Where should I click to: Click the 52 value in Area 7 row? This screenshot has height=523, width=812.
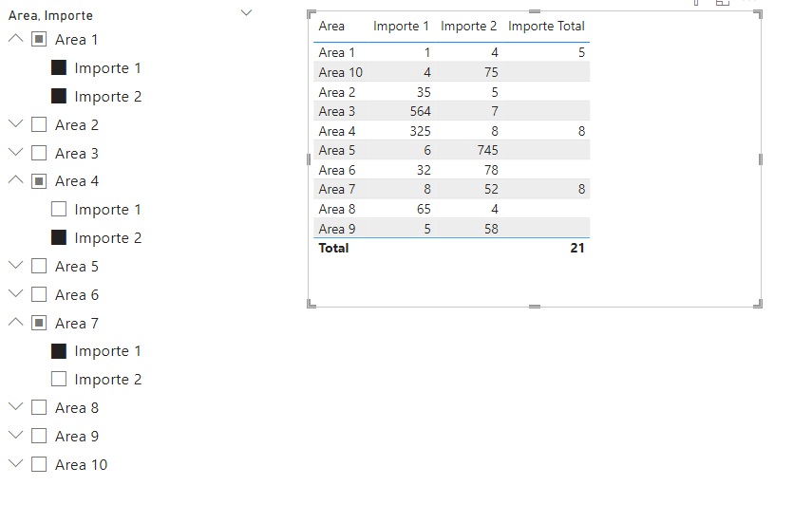click(x=491, y=190)
